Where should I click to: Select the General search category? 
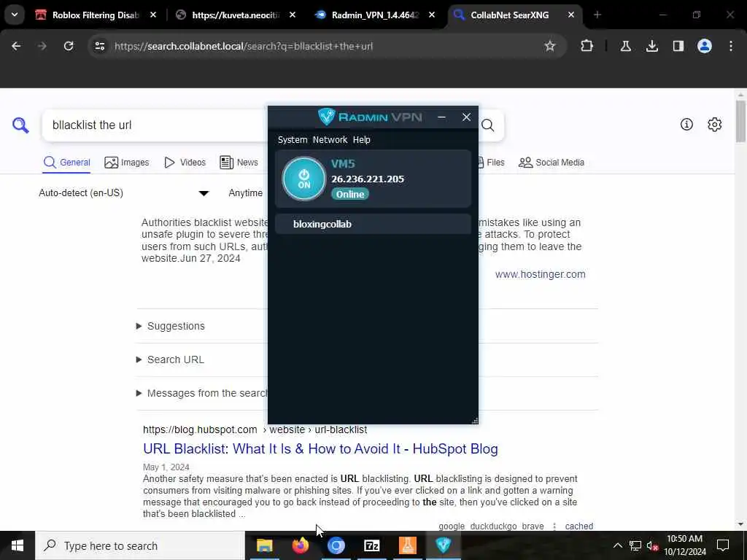click(66, 163)
